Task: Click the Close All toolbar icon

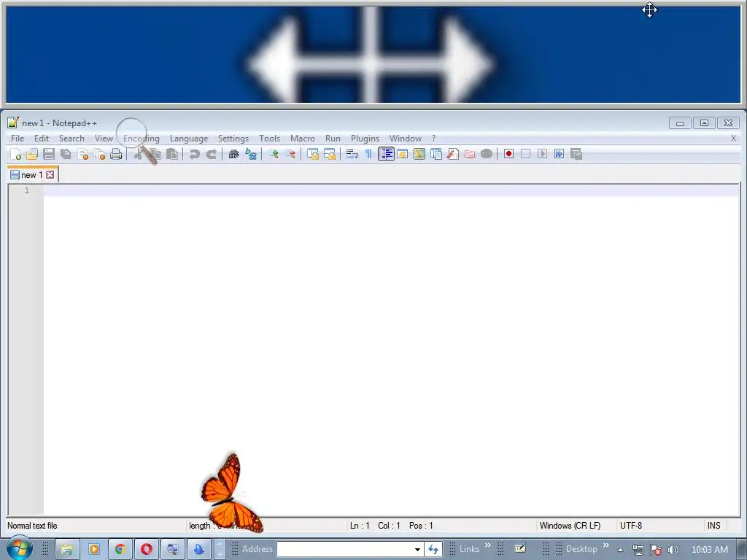Action: pos(99,154)
